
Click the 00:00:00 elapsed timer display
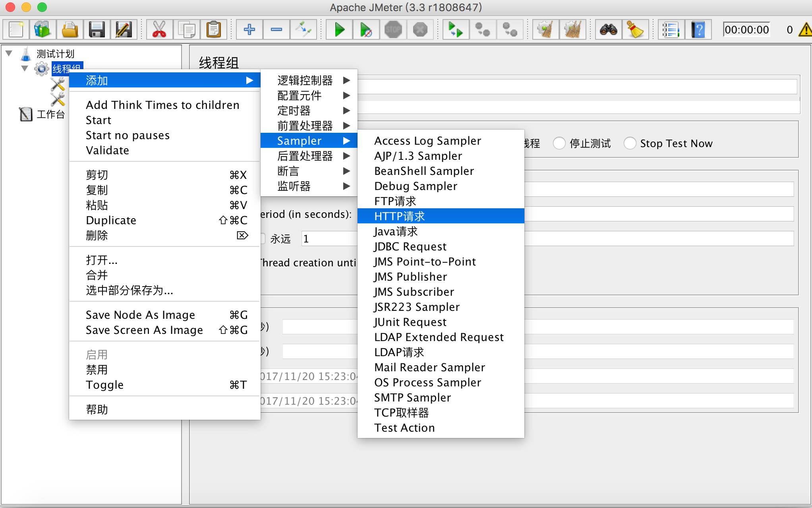pyautogui.click(x=746, y=30)
